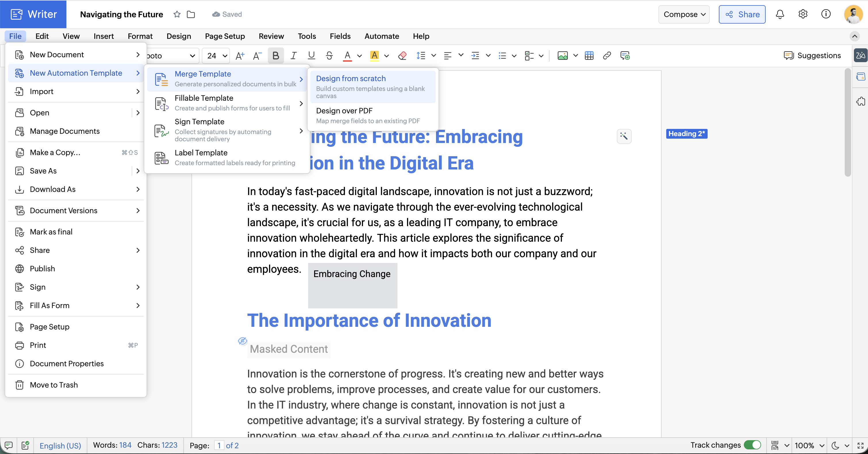Click the Insert Image icon
Screen dimensions: 868x454
pos(562,56)
